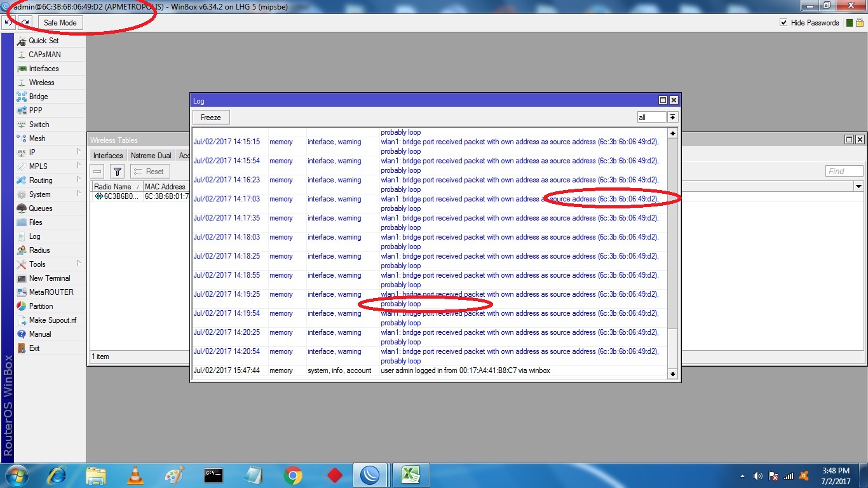This screenshot has width=868, height=488.
Task: Click the filter funnel icon in Wireless Tables
Action: coord(117,171)
